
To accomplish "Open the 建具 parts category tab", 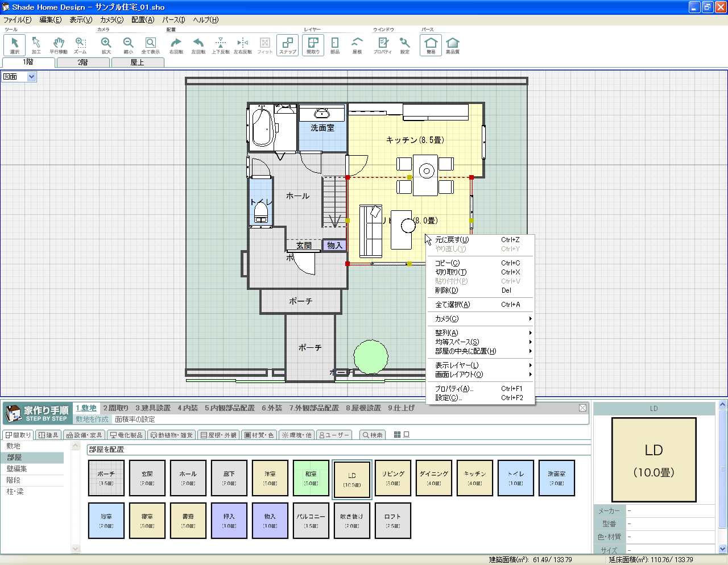I will pyautogui.click(x=48, y=435).
